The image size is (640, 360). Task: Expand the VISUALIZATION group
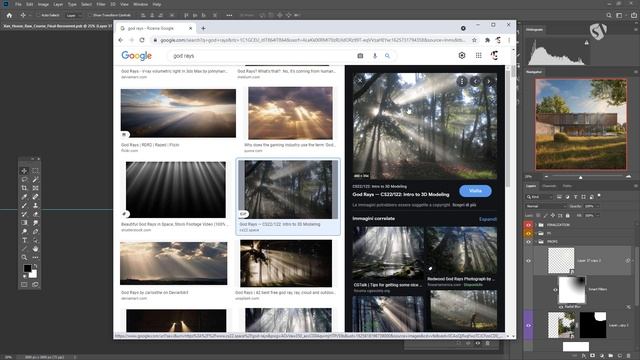pyautogui.click(x=536, y=225)
